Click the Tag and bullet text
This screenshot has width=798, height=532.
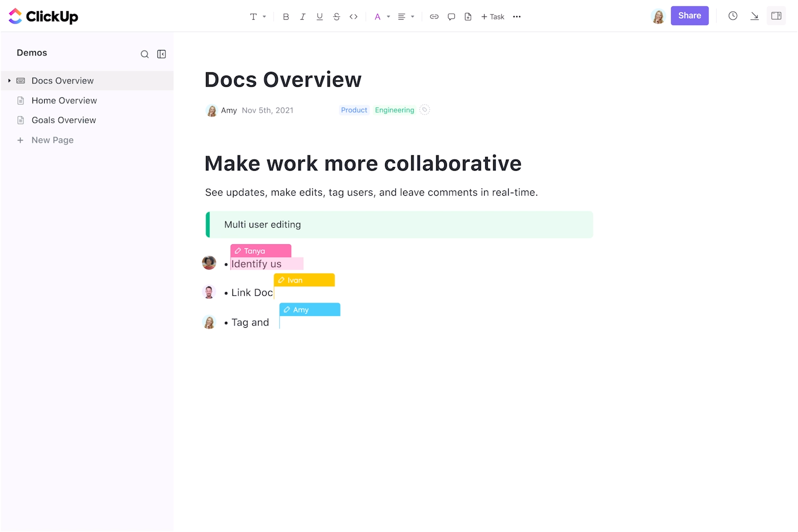coord(250,322)
